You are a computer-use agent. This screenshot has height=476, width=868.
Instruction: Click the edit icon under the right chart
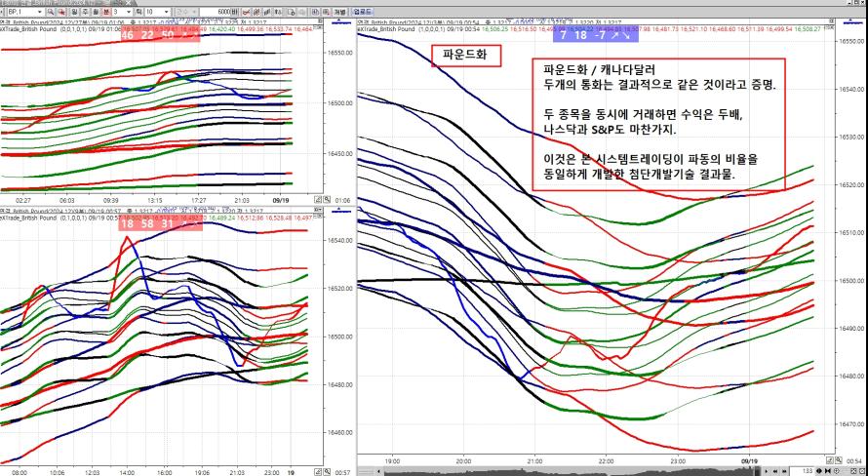pos(829,459)
